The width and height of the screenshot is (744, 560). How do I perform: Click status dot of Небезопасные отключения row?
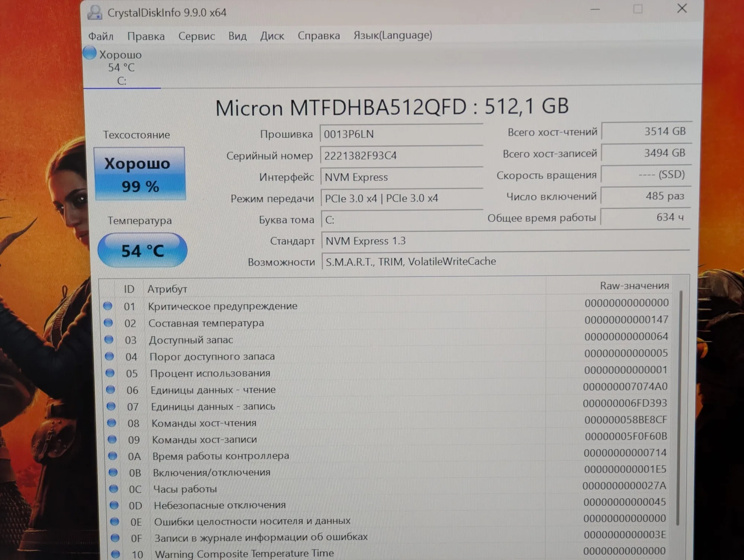(114, 505)
